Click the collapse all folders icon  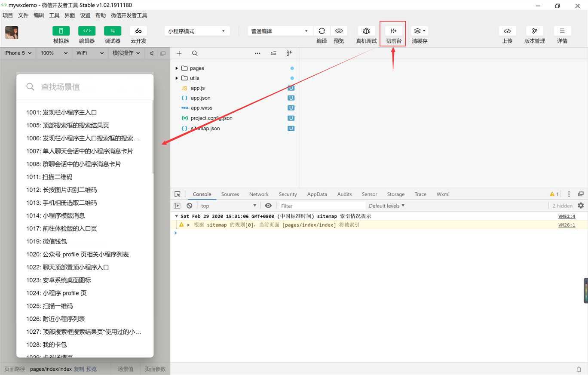(273, 53)
